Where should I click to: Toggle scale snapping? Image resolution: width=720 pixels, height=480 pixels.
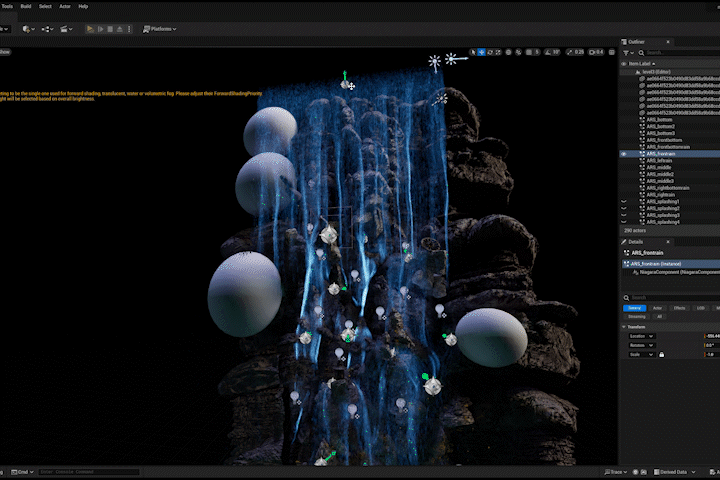click(x=570, y=52)
